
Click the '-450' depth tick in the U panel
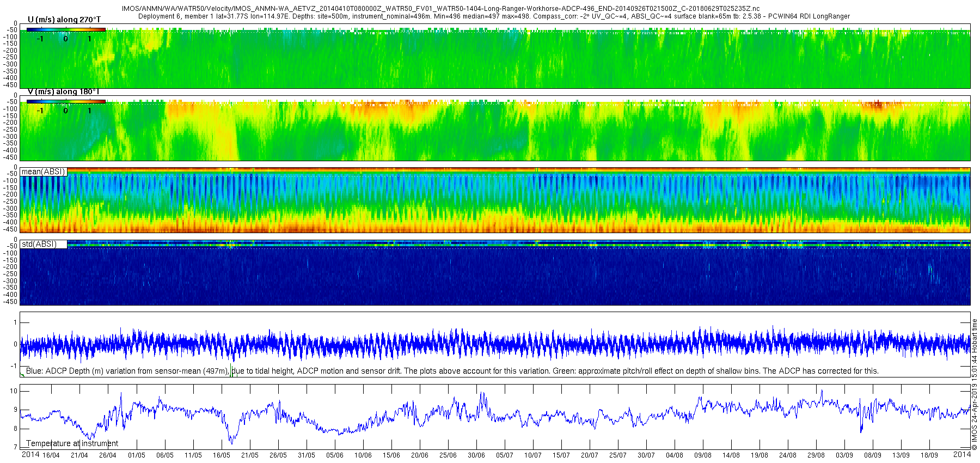pyautogui.click(x=10, y=85)
